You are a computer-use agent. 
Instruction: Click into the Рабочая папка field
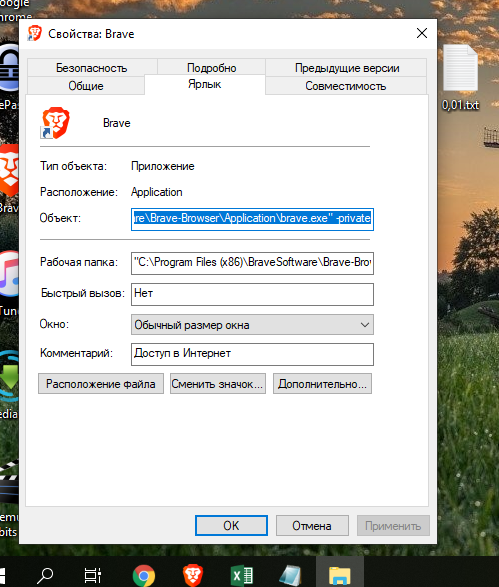pyautogui.click(x=252, y=263)
